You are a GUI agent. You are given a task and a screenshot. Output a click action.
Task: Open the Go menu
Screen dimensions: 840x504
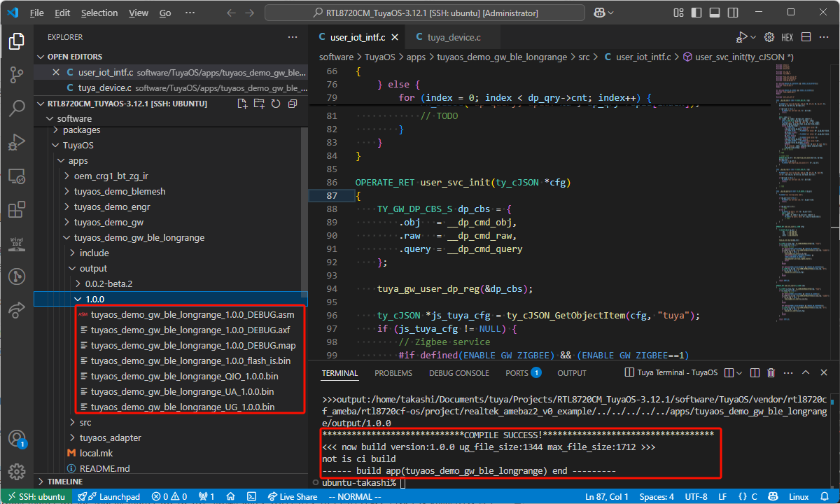click(165, 13)
